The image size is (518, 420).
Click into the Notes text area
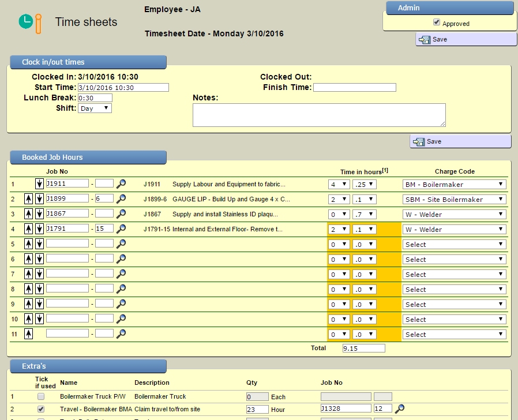pyautogui.click(x=318, y=115)
